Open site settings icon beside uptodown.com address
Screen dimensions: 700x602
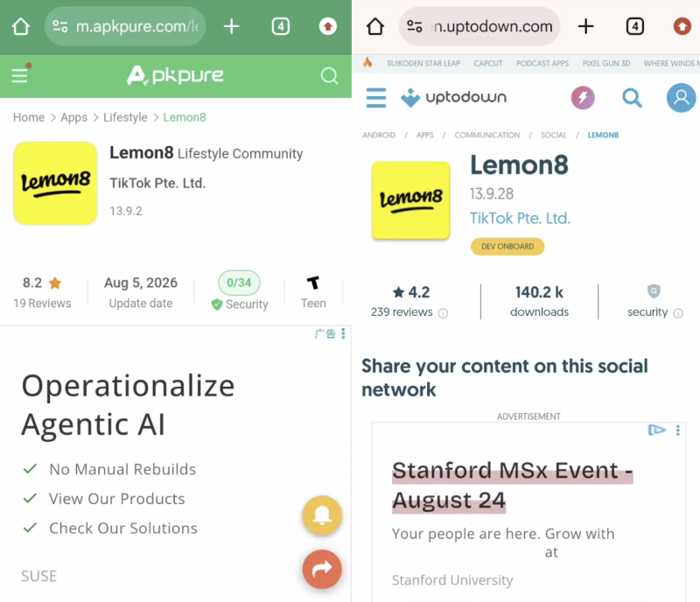pos(414,26)
